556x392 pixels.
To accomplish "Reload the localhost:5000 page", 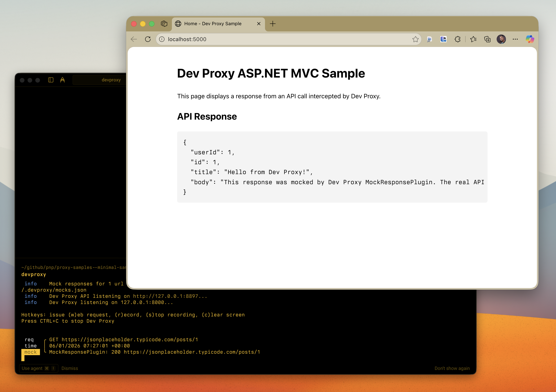I will coord(148,39).
